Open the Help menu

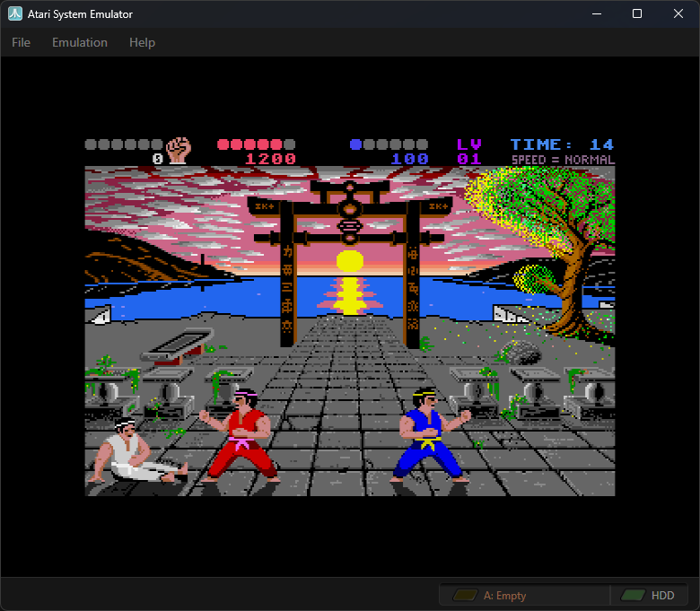tap(142, 42)
